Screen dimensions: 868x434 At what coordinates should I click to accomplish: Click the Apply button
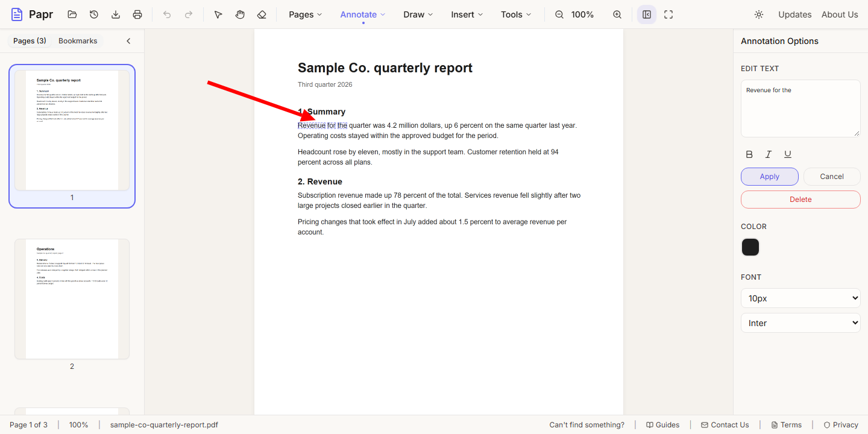(x=770, y=177)
